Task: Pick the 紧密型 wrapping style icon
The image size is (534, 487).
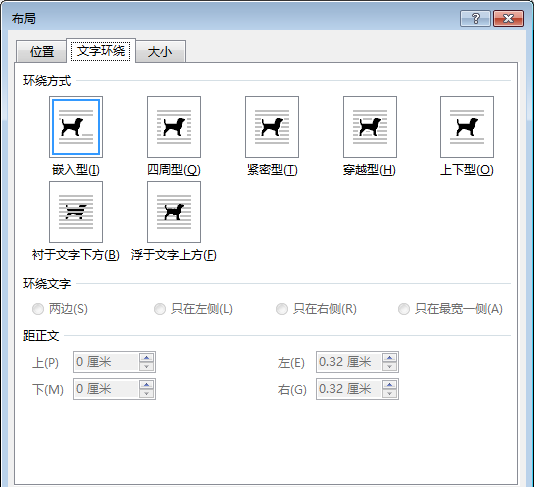Action: (272, 127)
